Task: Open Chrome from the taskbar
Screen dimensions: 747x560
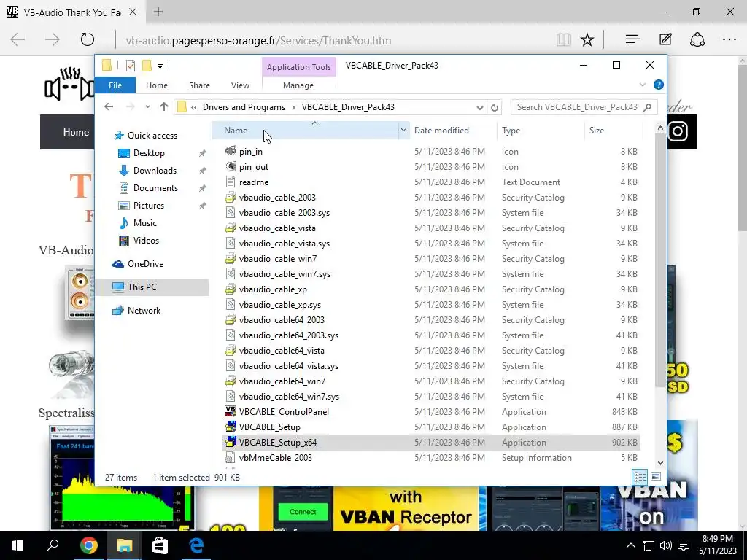Action: point(88,545)
